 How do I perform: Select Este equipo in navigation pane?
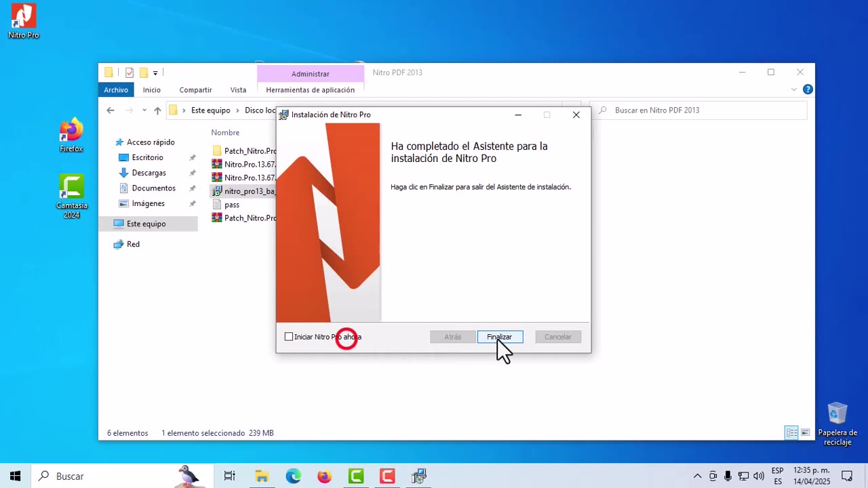coord(146,224)
